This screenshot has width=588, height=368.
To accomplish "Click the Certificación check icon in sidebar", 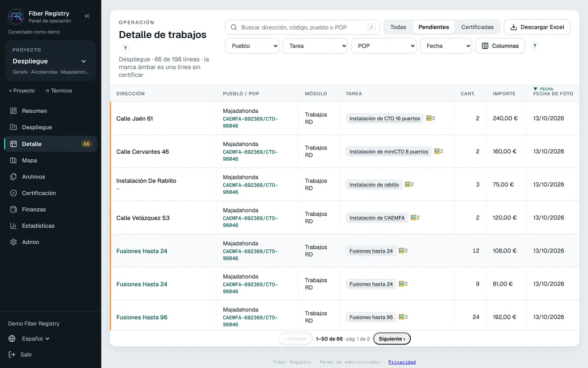I will coord(13,193).
